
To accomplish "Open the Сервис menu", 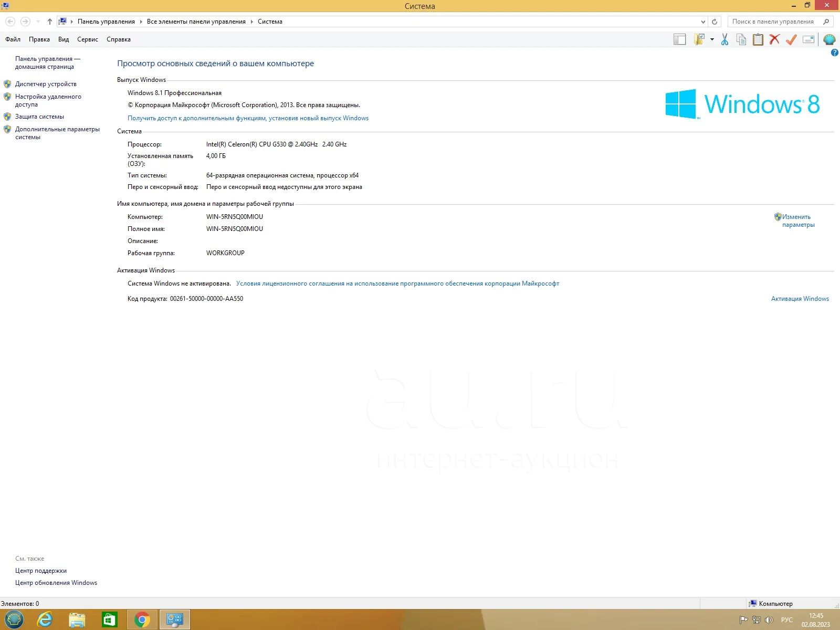I will tap(88, 39).
